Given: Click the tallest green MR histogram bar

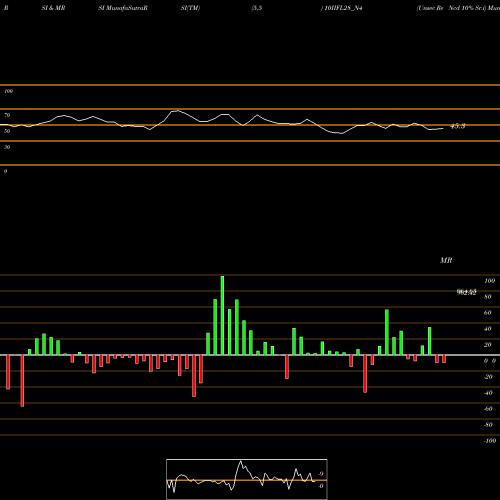Looking at the screenshot, I should [222, 315].
